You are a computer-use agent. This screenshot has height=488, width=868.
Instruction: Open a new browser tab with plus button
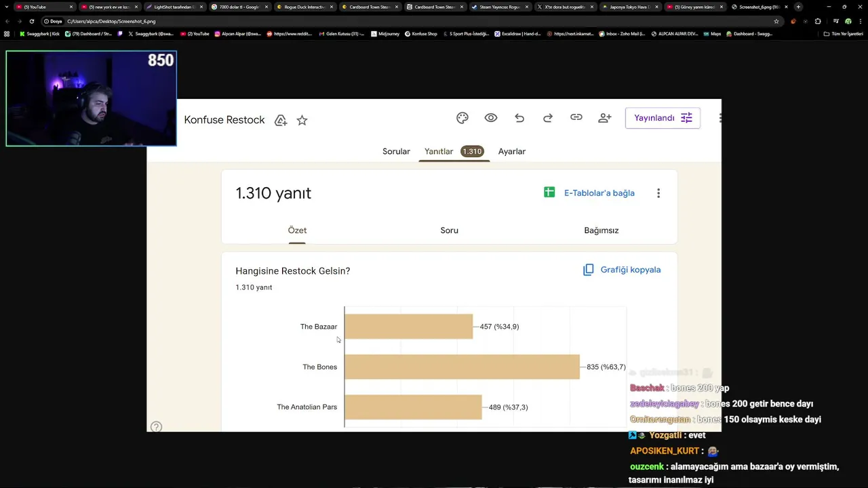point(798,7)
